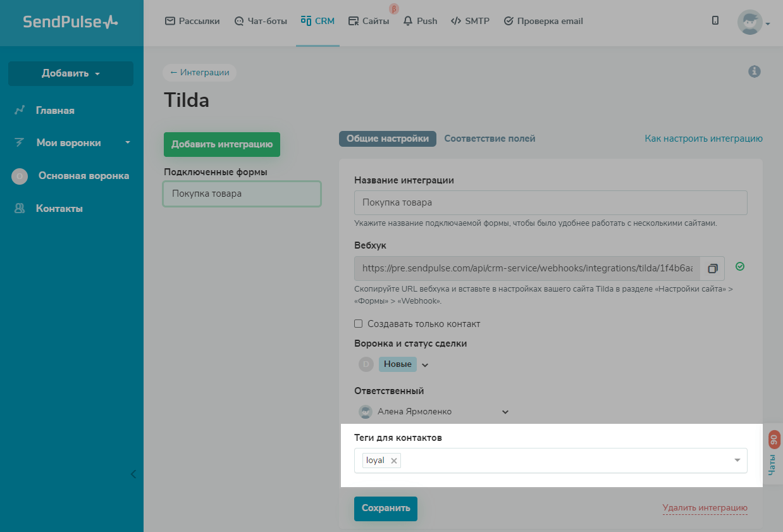Expand the contact tags dropdown arrow
This screenshot has height=532, width=783.
point(737,461)
